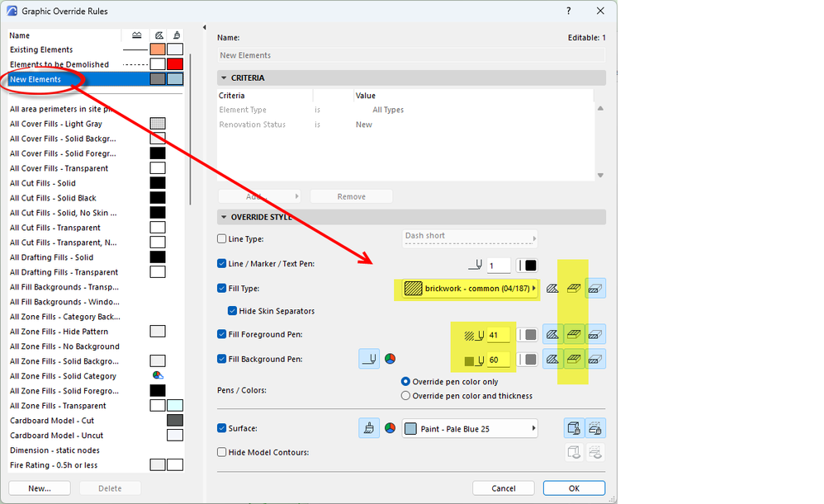
Task: Click the Fill Foreground Pen number field
Action: [x=498, y=335]
